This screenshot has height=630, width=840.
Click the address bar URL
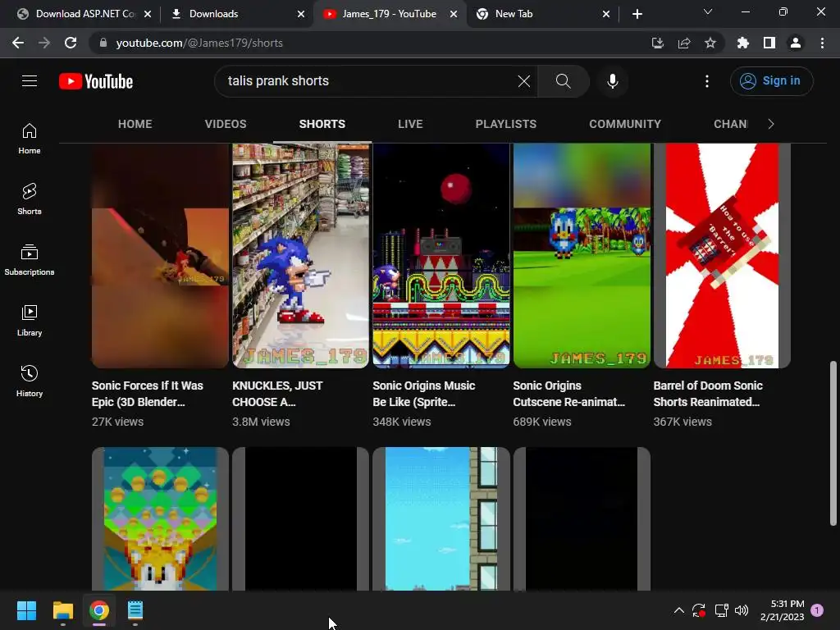click(x=199, y=43)
